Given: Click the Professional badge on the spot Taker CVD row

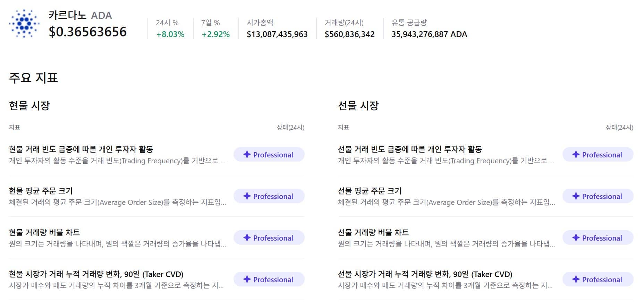Looking at the screenshot, I should tap(269, 279).
